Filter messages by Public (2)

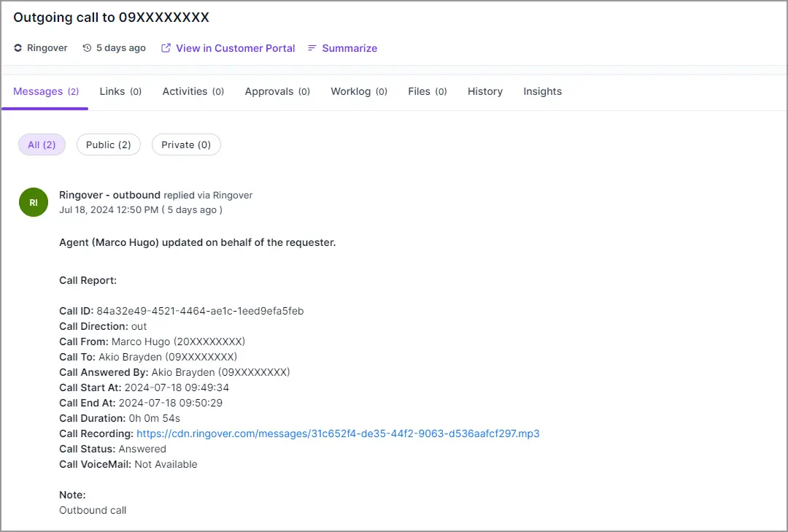109,144
